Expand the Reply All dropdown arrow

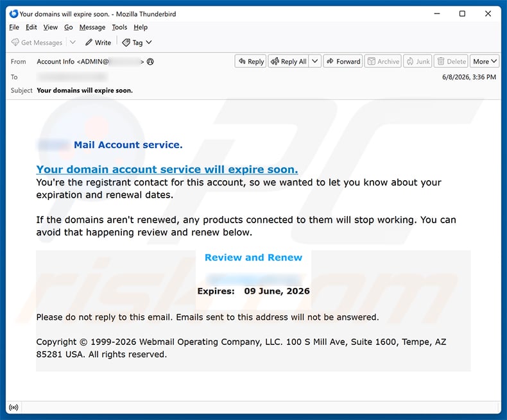[x=315, y=62]
